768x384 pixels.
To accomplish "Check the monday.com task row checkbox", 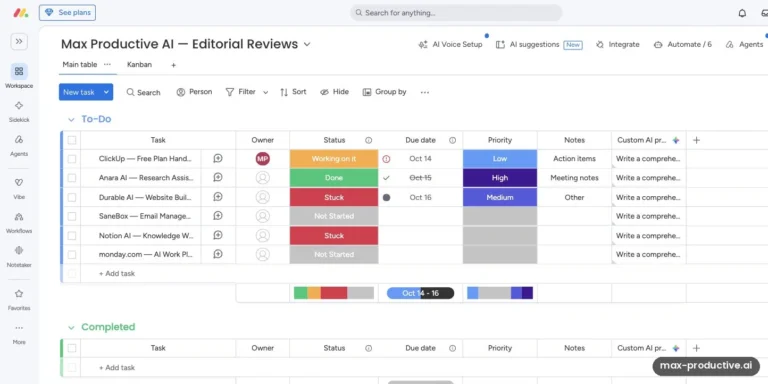I will click(x=72, y=255).
